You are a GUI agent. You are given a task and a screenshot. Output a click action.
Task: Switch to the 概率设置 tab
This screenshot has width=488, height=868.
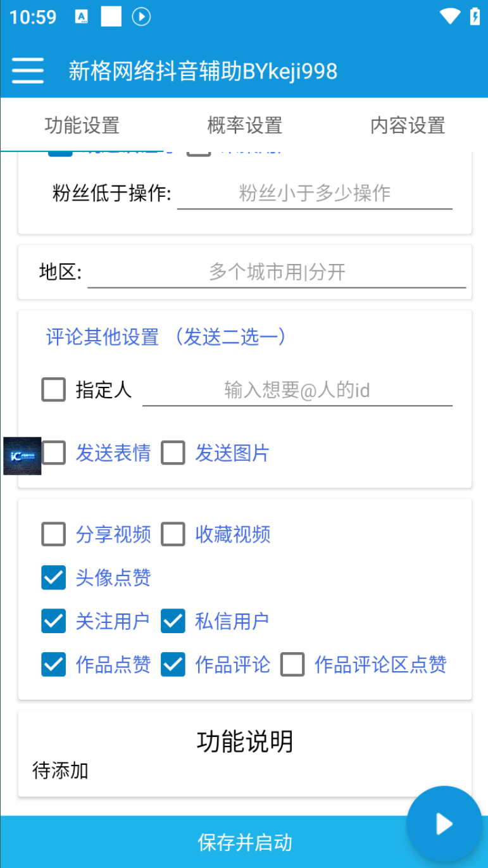point(244,125)
